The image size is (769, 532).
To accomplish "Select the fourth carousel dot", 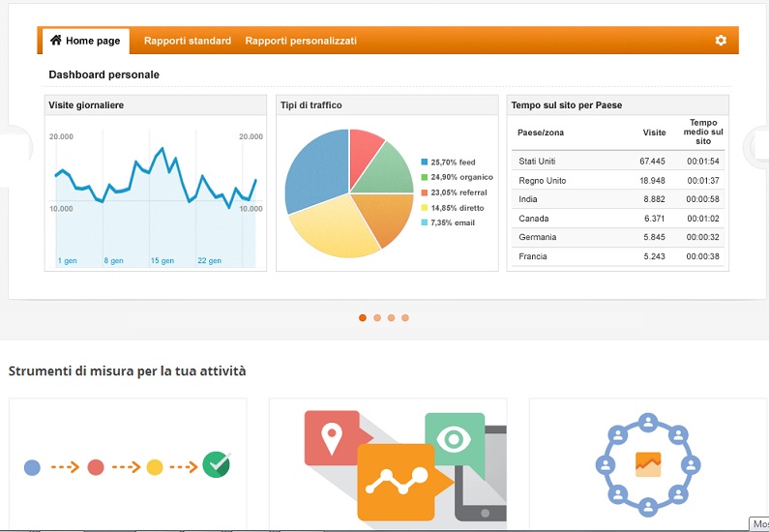I will pyautogui.click(x=405, y=317).
